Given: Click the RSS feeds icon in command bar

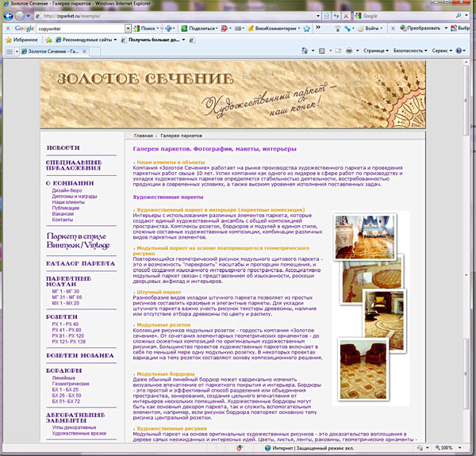Looking at the screenshot, I should [322, 51].
